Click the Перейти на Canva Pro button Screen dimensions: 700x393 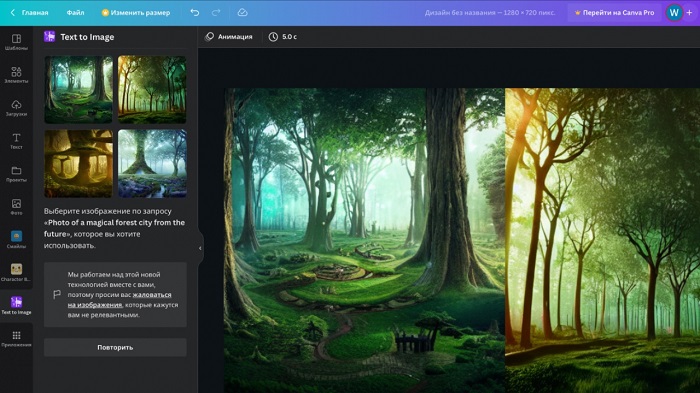tap(614, 13)
